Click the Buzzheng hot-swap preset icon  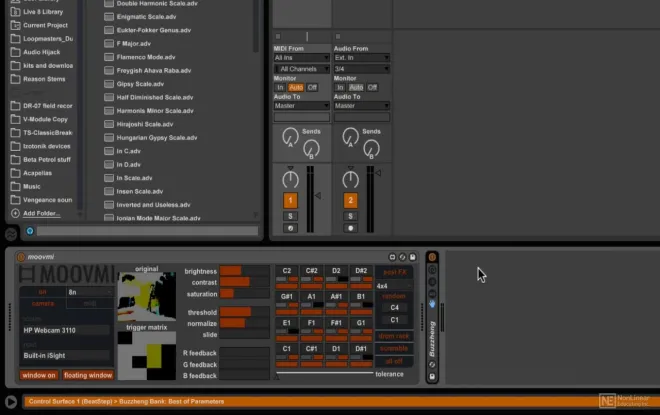tap(432, 364)
